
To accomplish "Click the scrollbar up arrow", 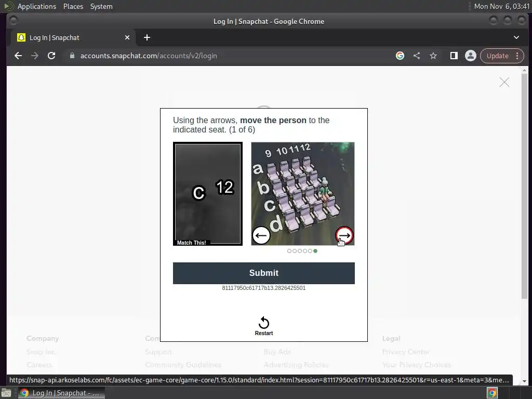I will point(525,70).
